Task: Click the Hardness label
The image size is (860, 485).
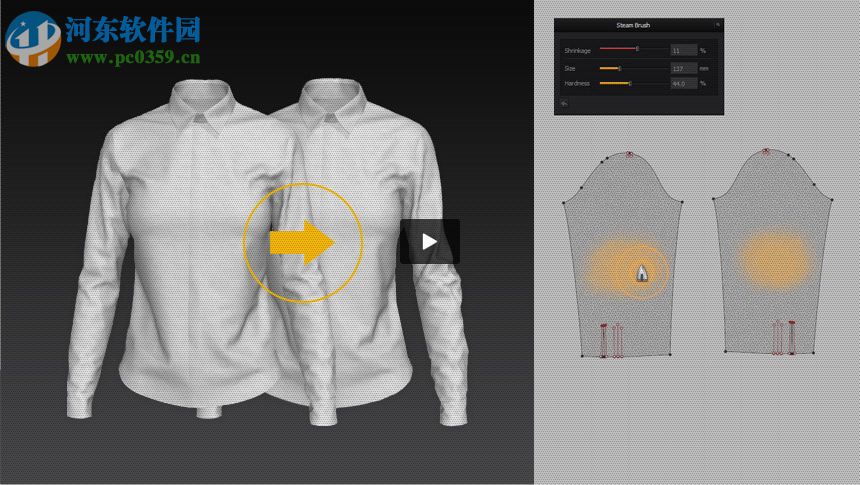Action: (577, 83)
